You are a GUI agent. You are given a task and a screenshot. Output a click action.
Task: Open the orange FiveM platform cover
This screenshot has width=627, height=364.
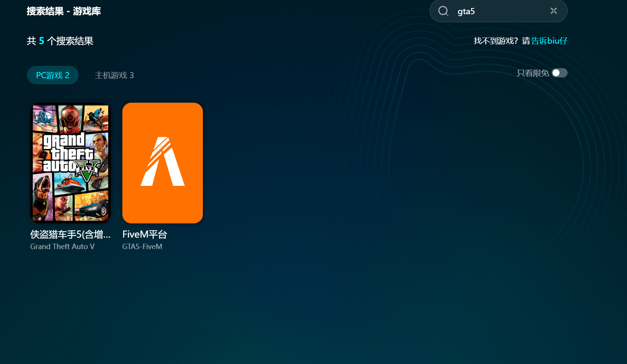coord(163,163)
